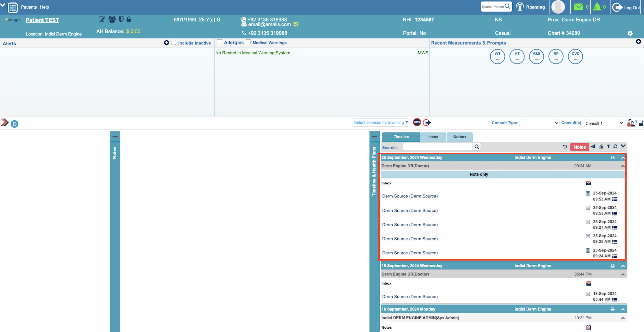Viewport: 644px width, 332px height.
Task: Collapse the 18 September timeline section
Action: point(623,266)
